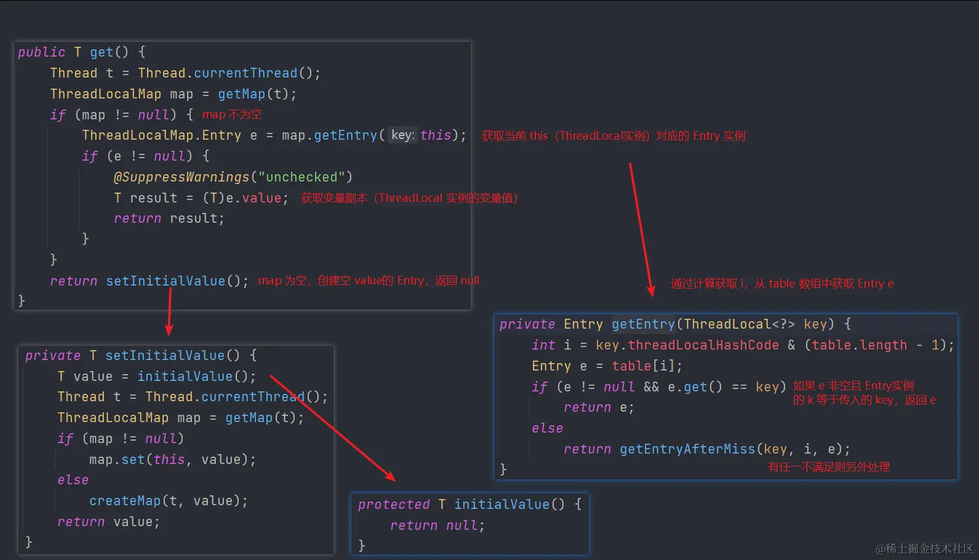Viewport: 979px width, 560px height.
Task: Select the '@SuppressWarnings("unchecked")' annotation
Action: tap(233, 177)
